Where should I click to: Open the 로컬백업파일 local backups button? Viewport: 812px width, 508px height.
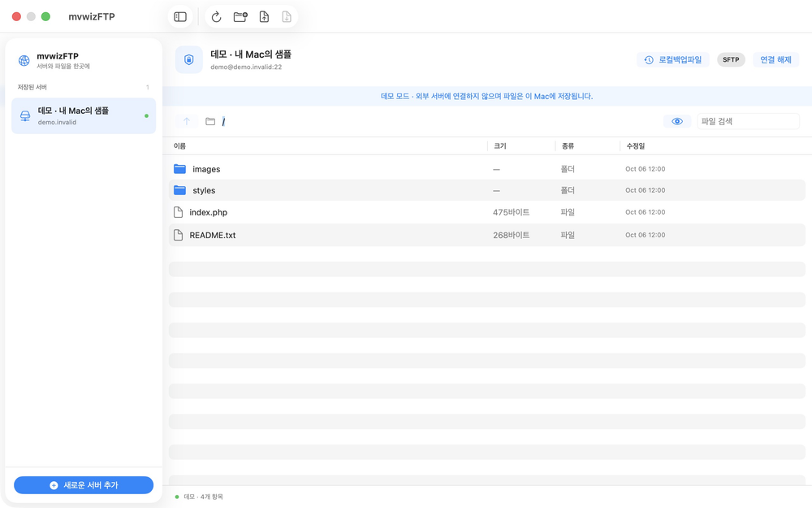(x=672, y=59)
